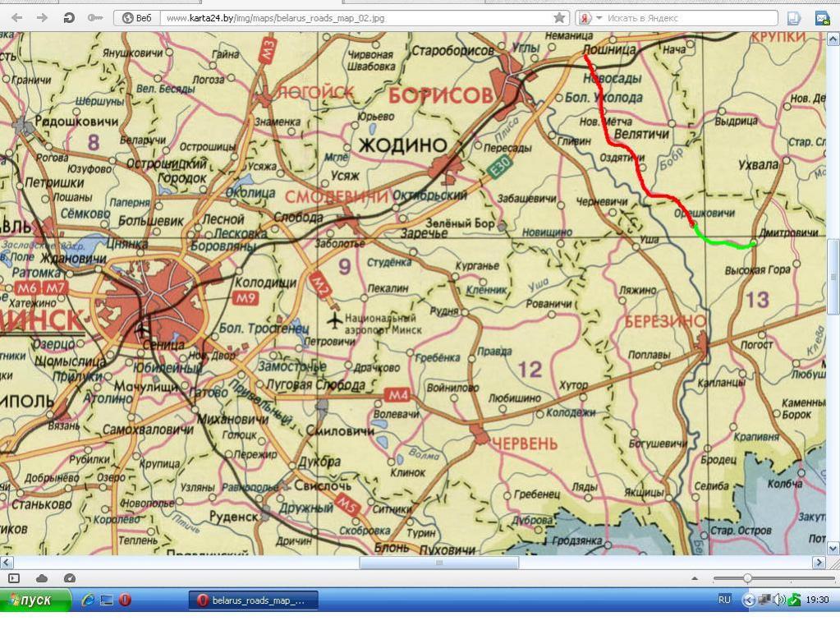The image size is (840, 630).
Task: Open the Yandex search engine dropdown
Action: pos(591,17)
